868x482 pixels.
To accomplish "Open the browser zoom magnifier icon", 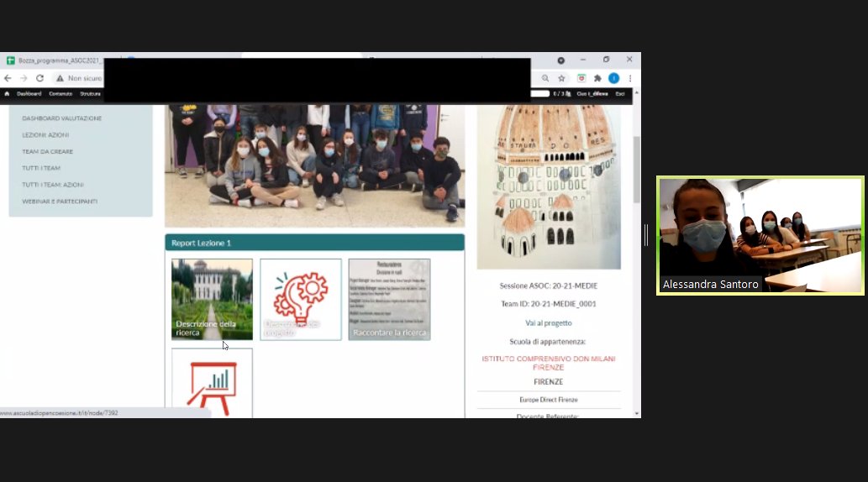I will click(x=545, y=79).
